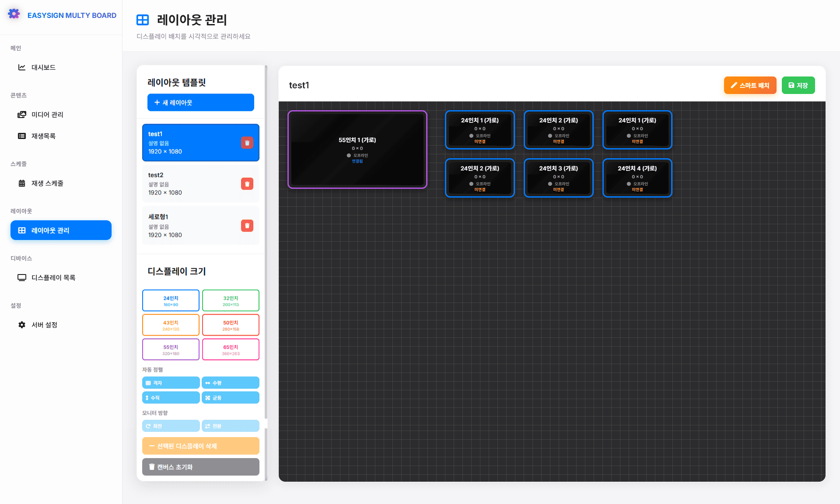Create a 새 레이아웃

pos(200,103)
